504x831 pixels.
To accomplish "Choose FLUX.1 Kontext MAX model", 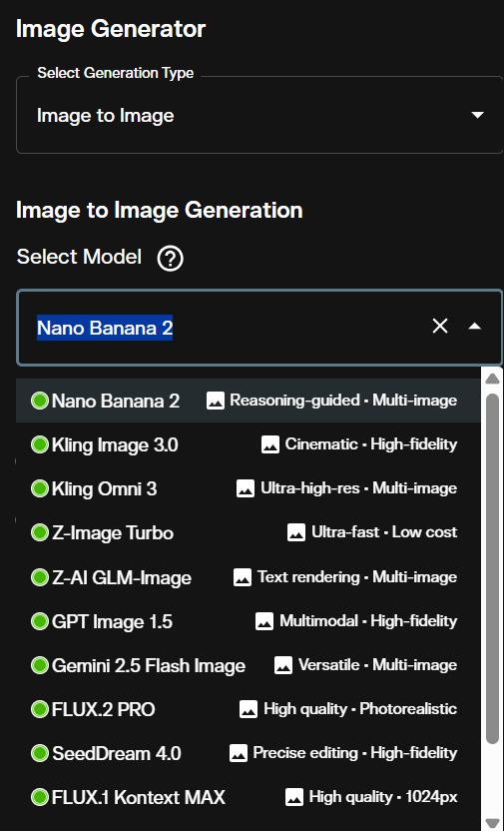I will point(249,797).
